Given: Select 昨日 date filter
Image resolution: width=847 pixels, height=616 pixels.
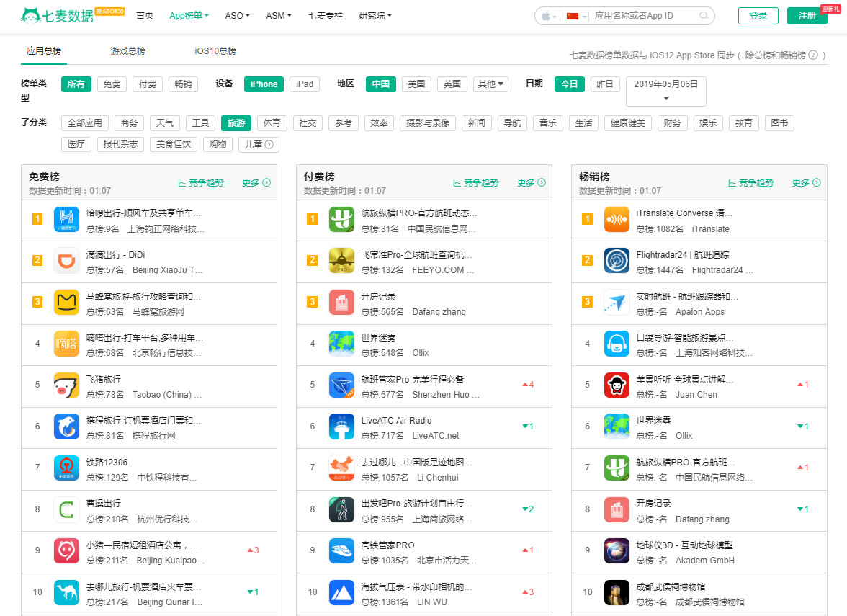Looking at the screenshot, I should (604, 84).
